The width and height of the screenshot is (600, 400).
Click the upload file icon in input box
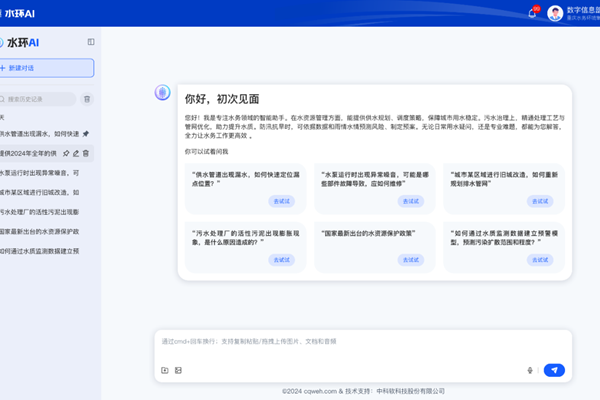point(165,370)
